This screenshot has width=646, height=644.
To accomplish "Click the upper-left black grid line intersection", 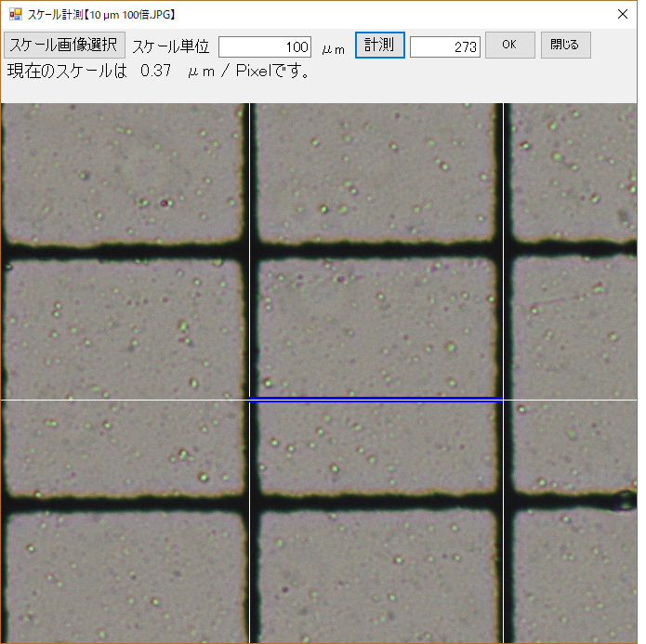I will click(x=248, y=249).
